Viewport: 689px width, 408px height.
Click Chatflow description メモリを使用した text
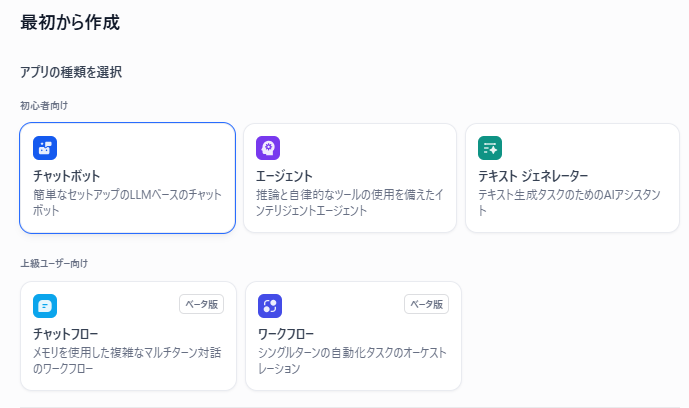(x=127, y=360)
